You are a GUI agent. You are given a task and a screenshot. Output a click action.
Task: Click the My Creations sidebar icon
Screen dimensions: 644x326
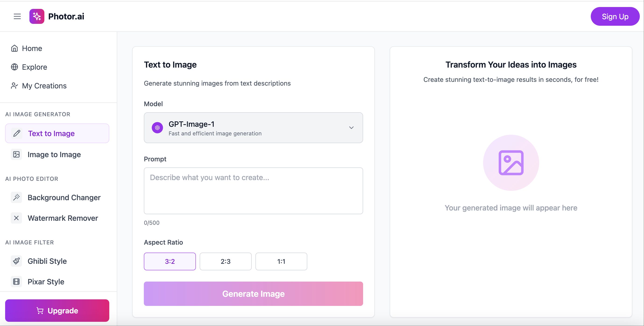click(x=14, y=86)
